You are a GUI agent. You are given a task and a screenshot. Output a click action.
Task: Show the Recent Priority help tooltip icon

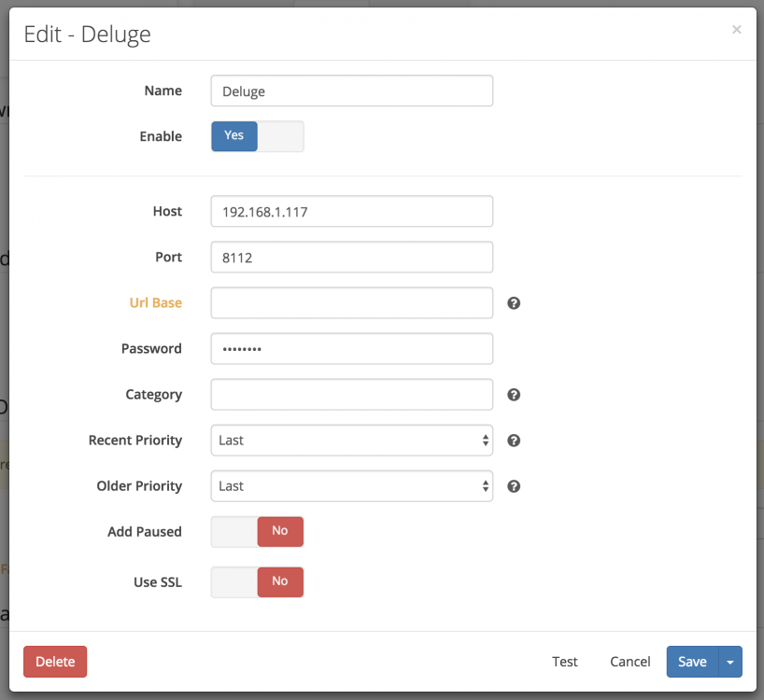(x=514, y=441)
